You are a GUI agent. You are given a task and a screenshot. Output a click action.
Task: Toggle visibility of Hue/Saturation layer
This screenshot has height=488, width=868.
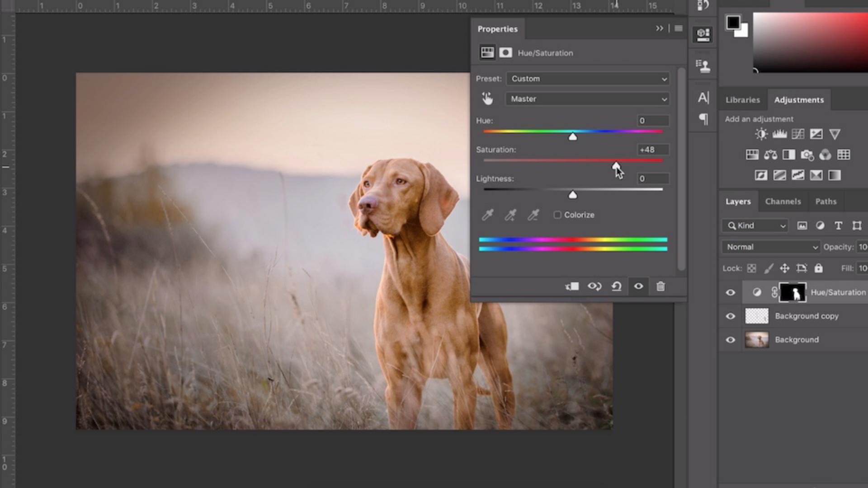click(x=730, y=292)
